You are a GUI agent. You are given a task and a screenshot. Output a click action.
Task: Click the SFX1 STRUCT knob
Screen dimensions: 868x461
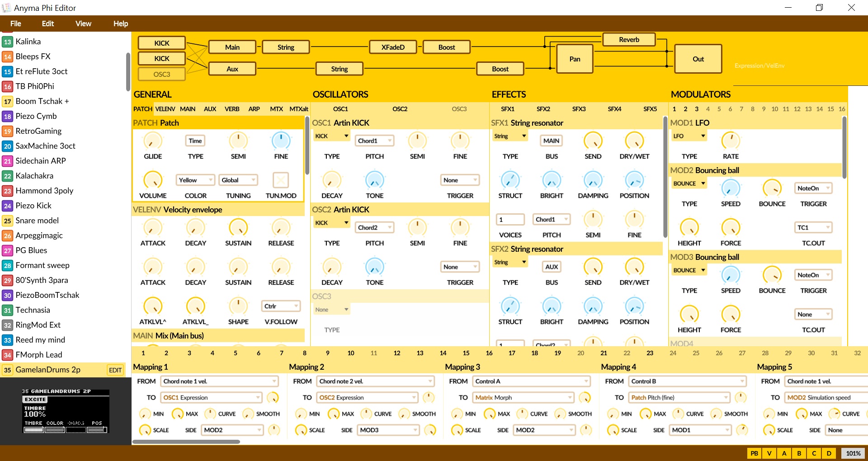[x=510, y=180]
